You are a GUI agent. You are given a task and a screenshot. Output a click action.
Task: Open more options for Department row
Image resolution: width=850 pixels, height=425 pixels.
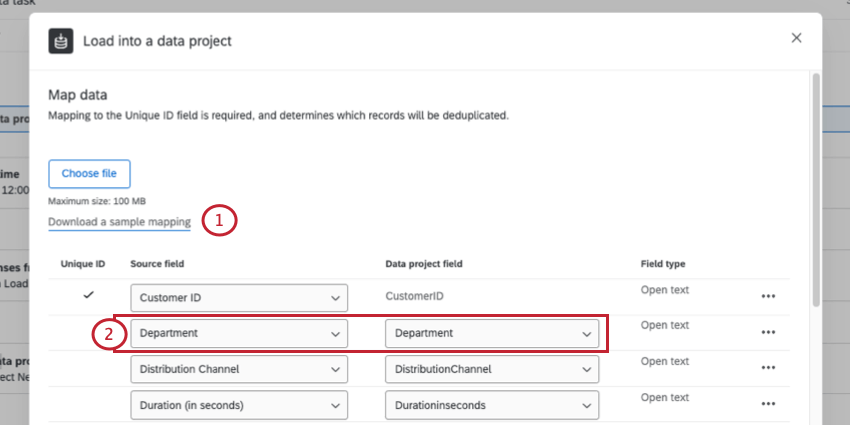[768, 332]
